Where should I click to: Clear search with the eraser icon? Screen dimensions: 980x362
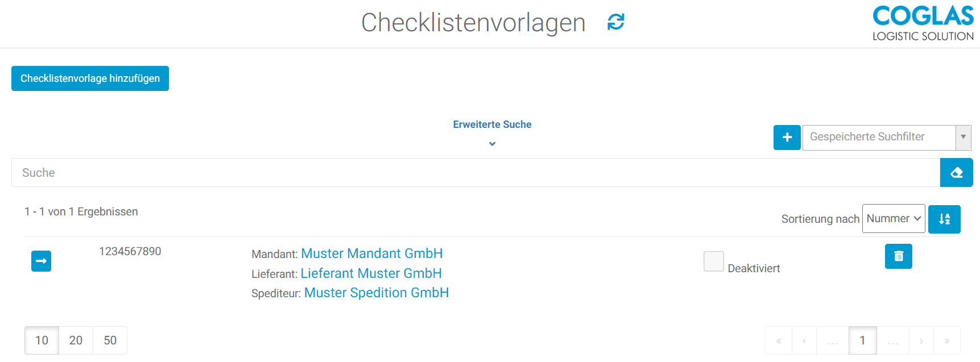(956, 173)
